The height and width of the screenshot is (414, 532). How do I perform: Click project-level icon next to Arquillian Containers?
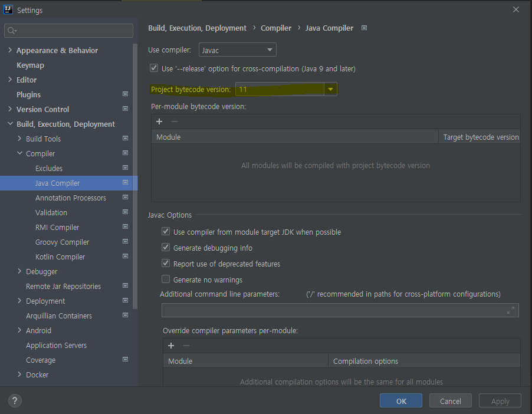pos(125,316)
